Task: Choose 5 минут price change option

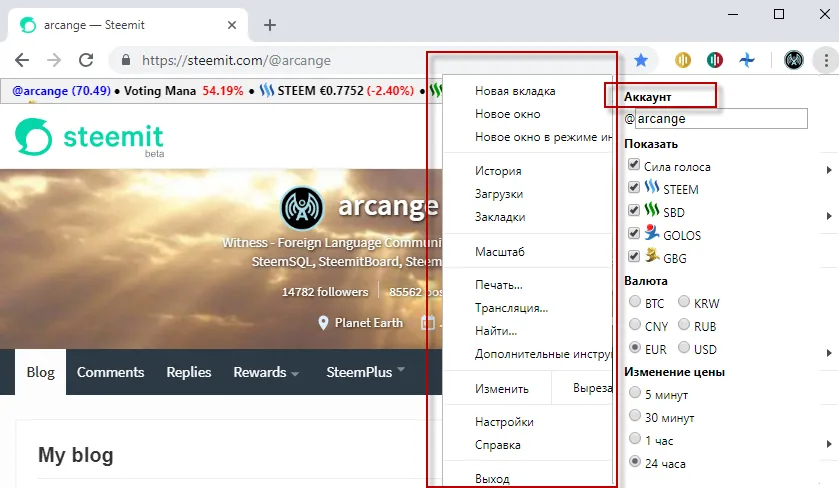Action: point(635,392)
